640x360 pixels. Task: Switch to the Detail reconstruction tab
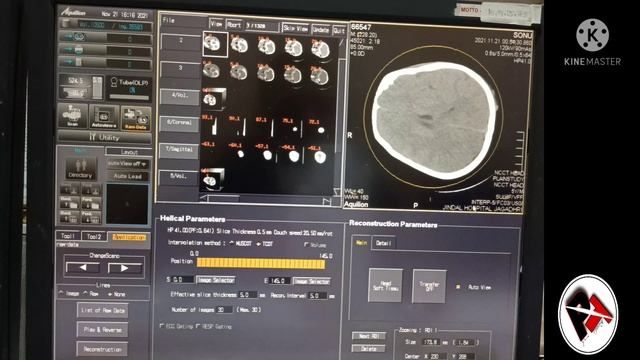(x=383, y=243)
